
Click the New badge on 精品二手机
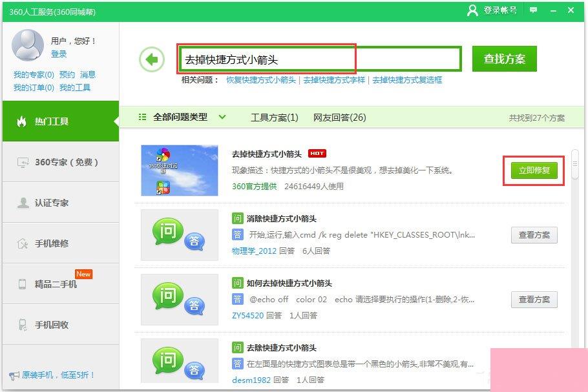point(83,274)
